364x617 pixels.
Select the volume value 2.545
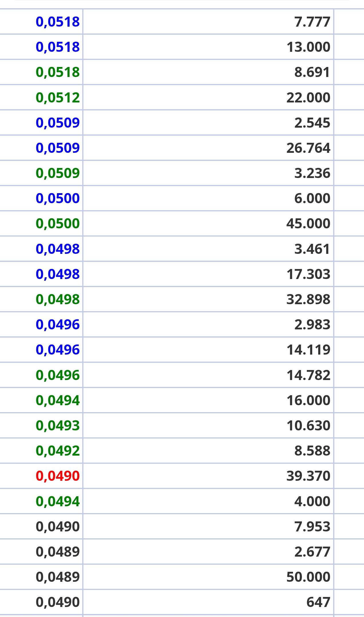click(x=312, y=123)
